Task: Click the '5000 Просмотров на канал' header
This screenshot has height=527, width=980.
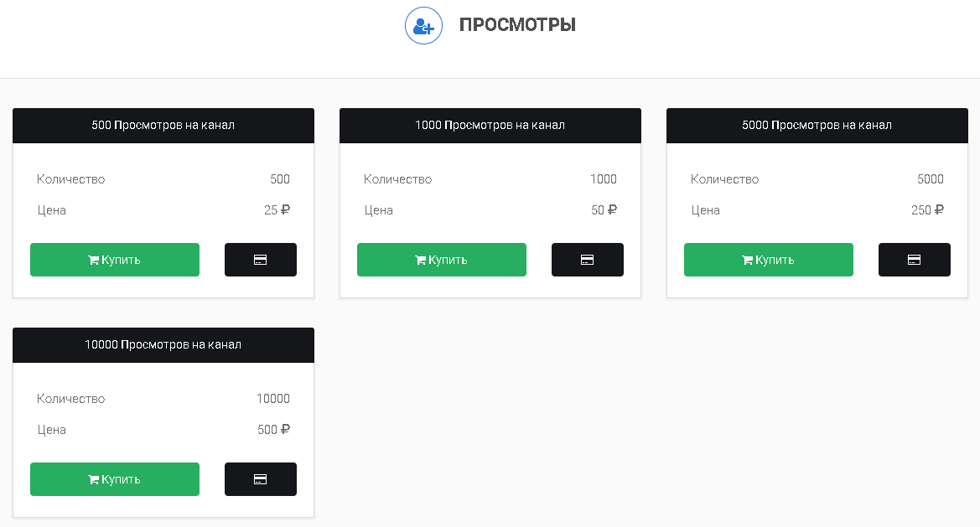Action: (x=817, y=126)
